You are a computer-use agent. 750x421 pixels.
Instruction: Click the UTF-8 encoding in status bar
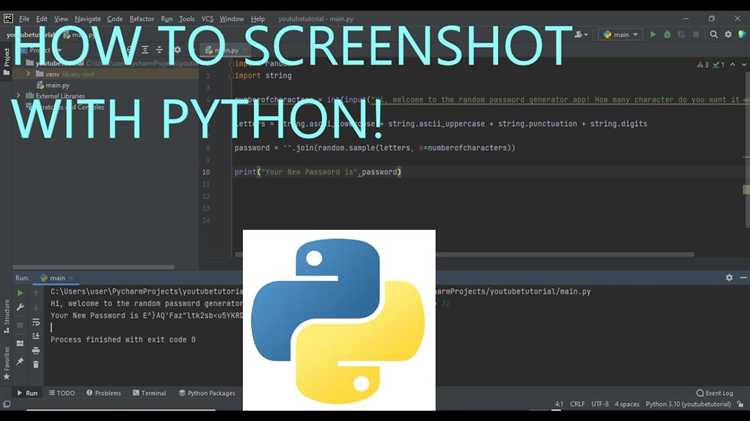pos(600,404)
